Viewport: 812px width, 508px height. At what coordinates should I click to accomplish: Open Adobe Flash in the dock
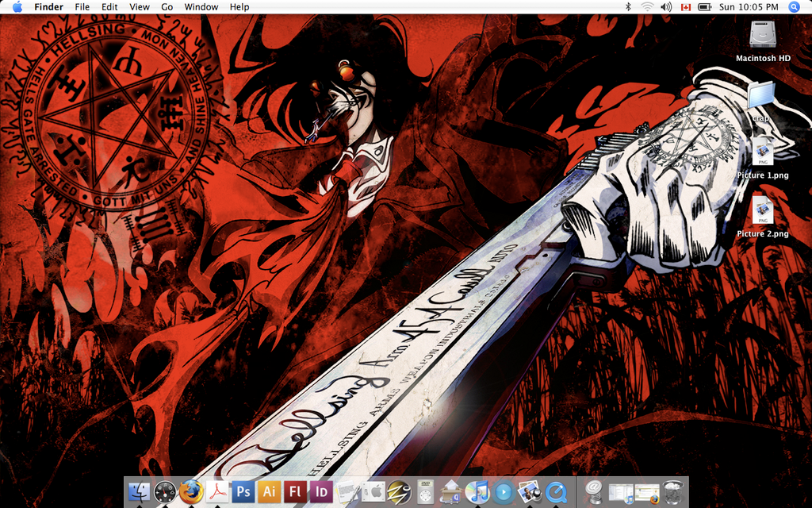295,492
